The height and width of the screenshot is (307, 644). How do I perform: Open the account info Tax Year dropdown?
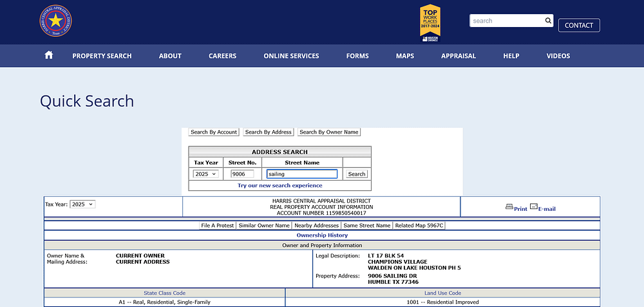pyautogui.click(x=82, y=204)
